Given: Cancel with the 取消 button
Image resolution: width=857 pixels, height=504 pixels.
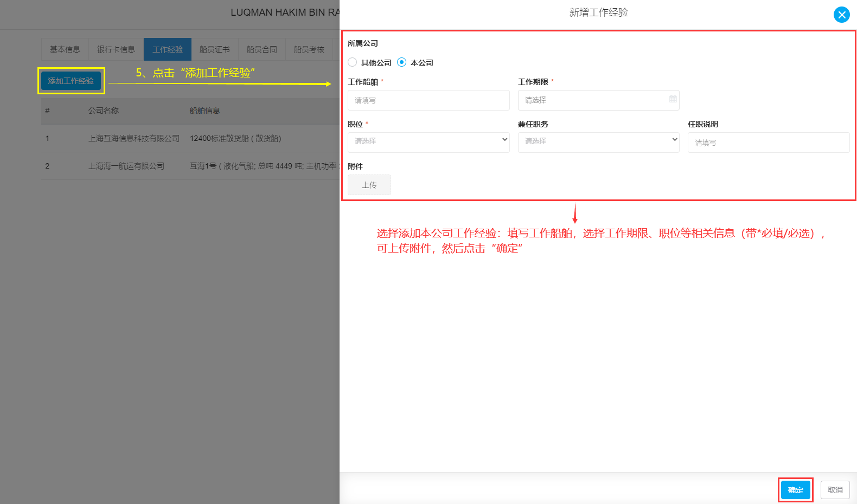Looking at the screenshot, I should 835,490.
